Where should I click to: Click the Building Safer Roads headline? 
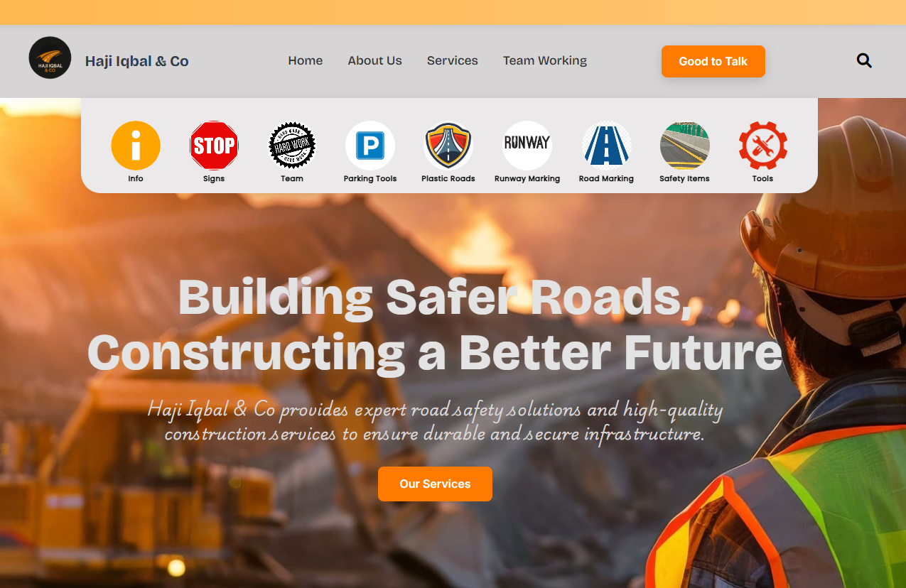point(435,325)
